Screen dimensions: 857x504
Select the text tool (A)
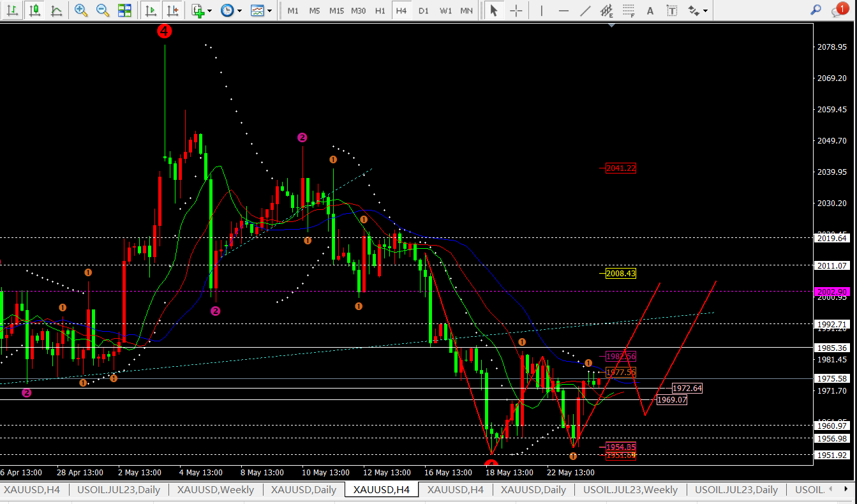pyautogui.click(x=650, y=10)
